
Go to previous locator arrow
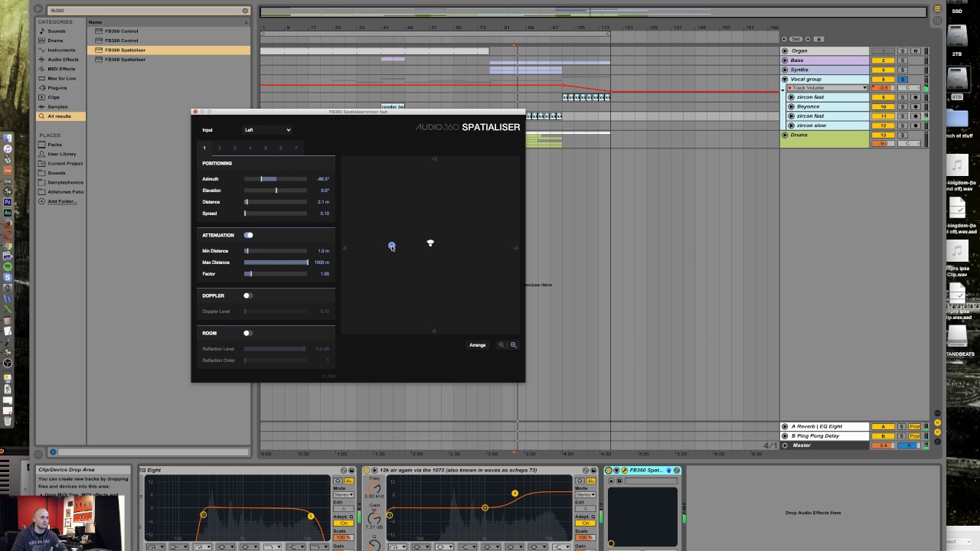point(785,39)
